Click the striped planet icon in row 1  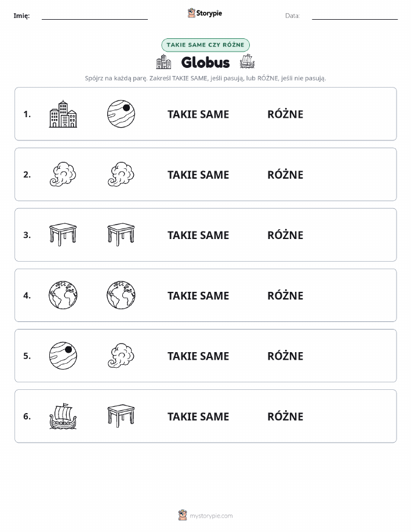[121, 114]
